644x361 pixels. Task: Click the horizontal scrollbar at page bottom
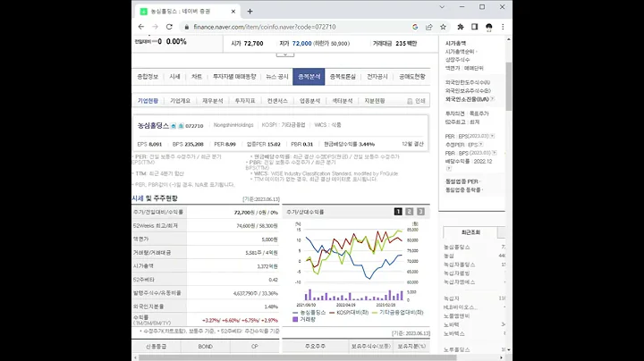297,357
